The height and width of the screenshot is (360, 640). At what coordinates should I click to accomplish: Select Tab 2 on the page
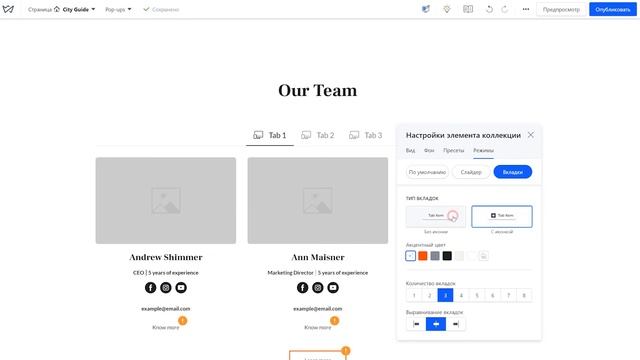pos(318,135)
